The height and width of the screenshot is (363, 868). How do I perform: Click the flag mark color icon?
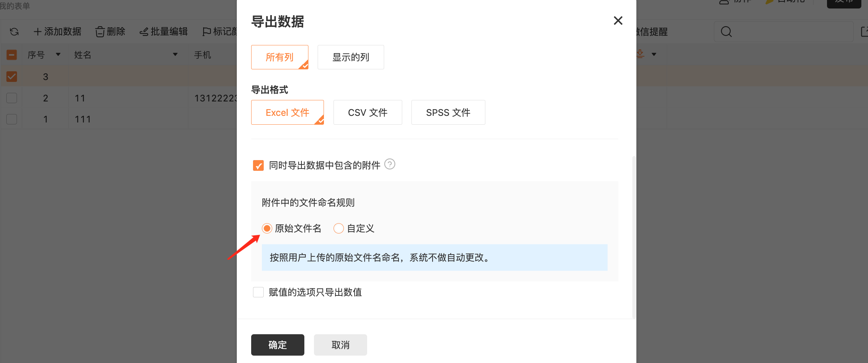(206, 32)
